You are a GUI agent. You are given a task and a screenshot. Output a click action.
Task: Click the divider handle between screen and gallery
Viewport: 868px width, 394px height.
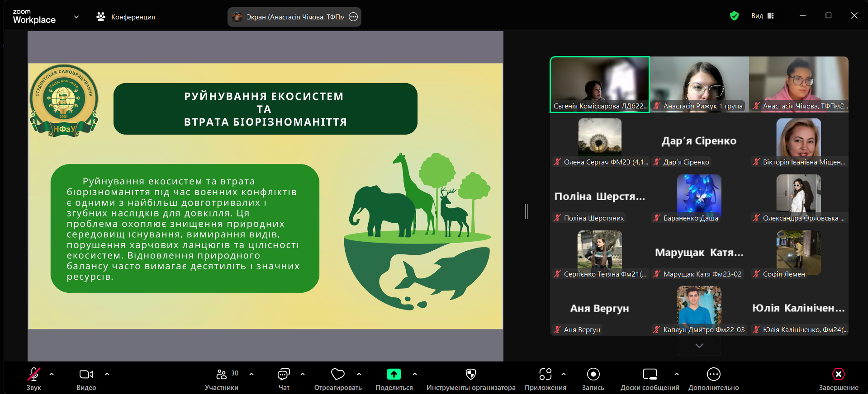(526, 211)
